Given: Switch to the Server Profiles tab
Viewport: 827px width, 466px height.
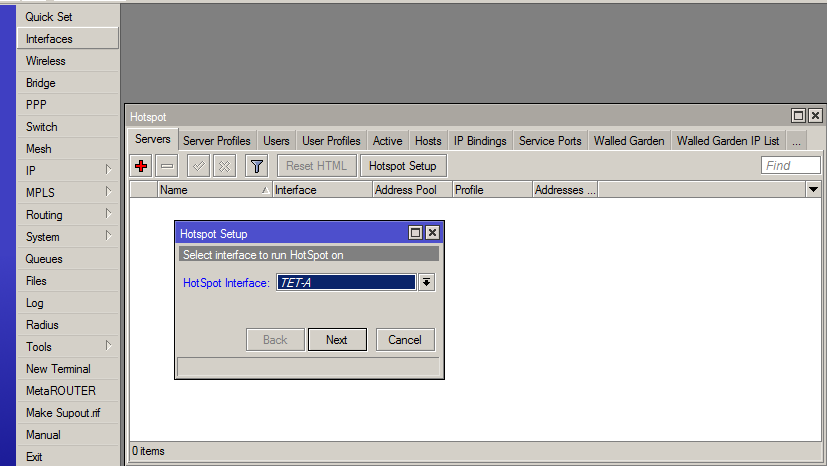Looking at the screenshot, I should tap(217, 141).
